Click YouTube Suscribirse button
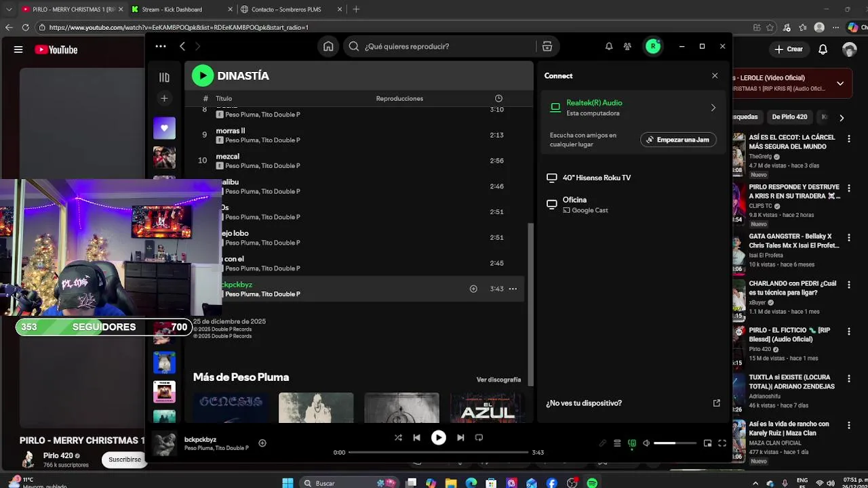Screen dimensions: 868x488 [x=125, y=460]
